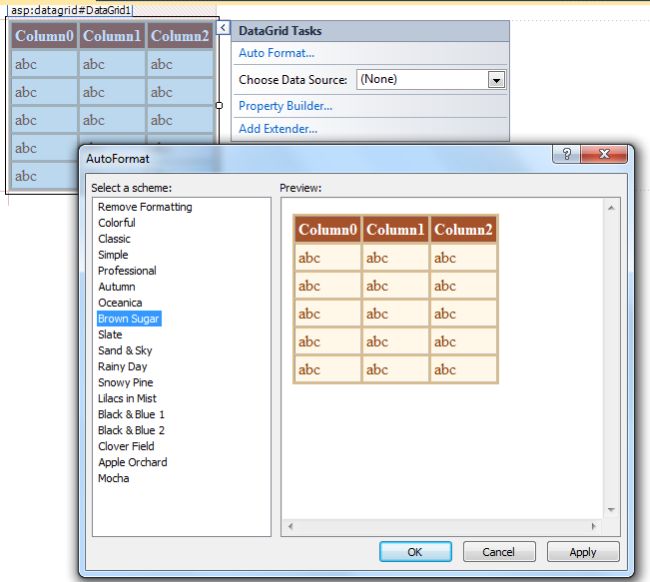Image resolution: width=650 pixels, height=582 pixels.
Task: Select the Autumn scheme
Action: [117, 286]
